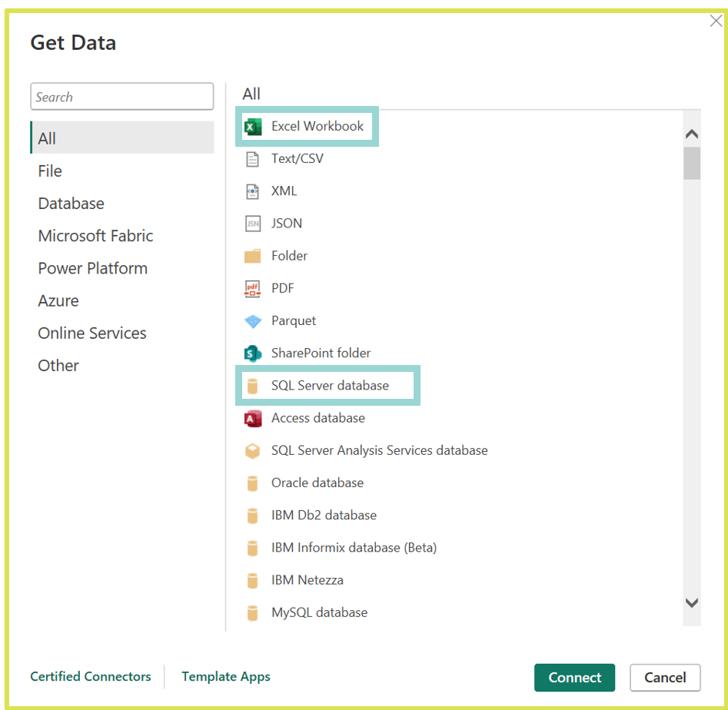
Task: Select the 'SQL Server database' entry
Action: coord(330,386)
